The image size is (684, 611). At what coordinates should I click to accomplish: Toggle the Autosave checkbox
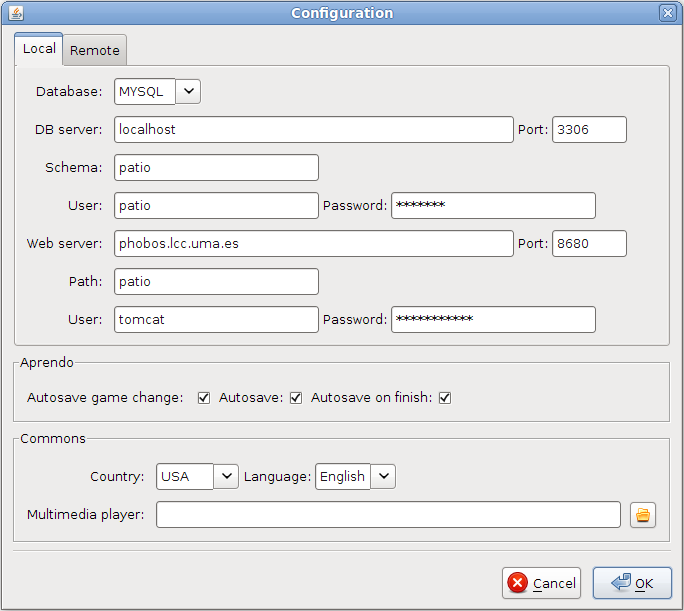[x=296, y=398]
